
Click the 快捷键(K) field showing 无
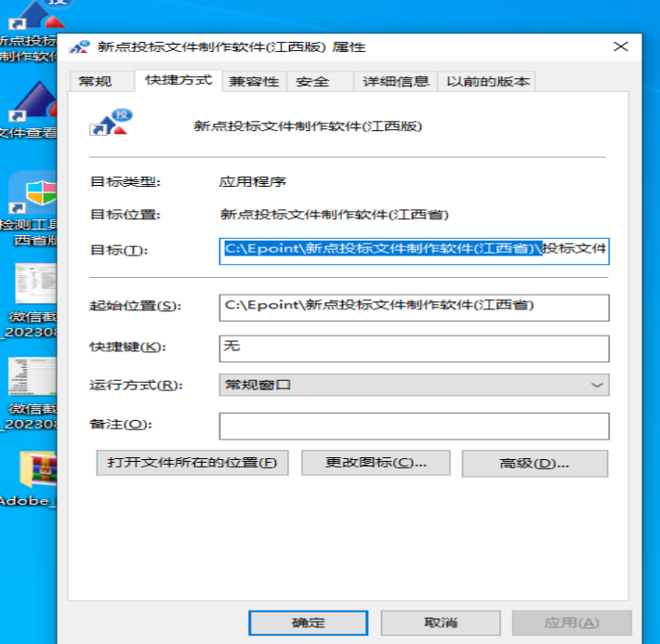coord(415,348)
